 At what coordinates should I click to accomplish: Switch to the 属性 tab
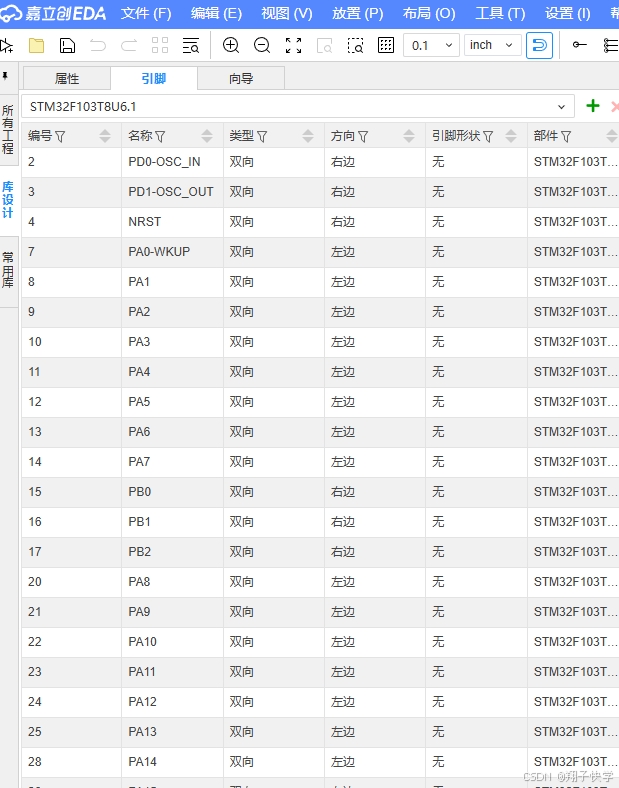[x=67, y=78]
